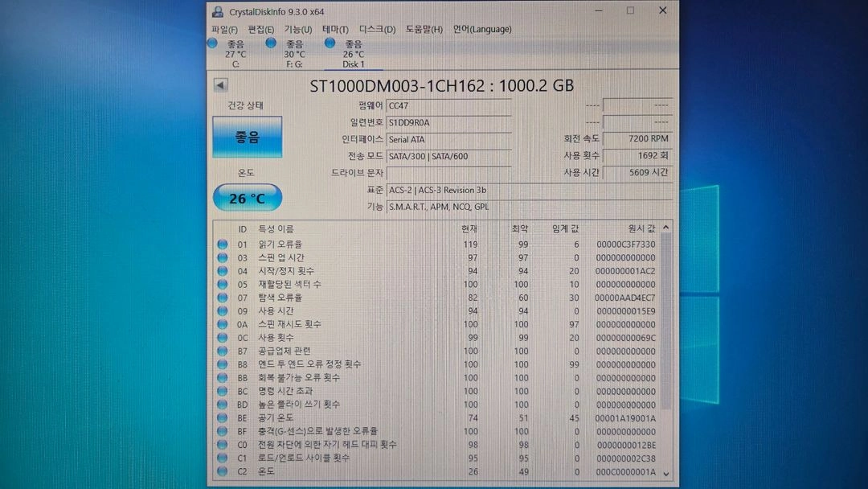Click the 원시 값 column header
868x489 pixels.
[x=641, y=228]
